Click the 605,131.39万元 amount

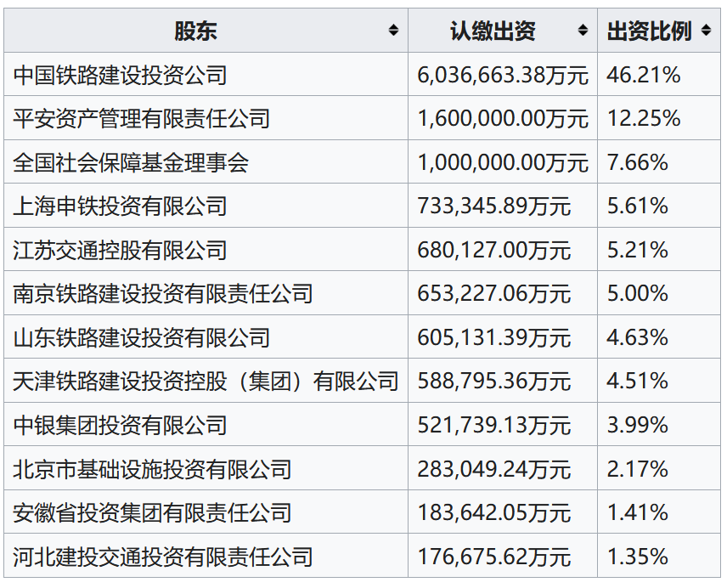[x=493, y=337]
